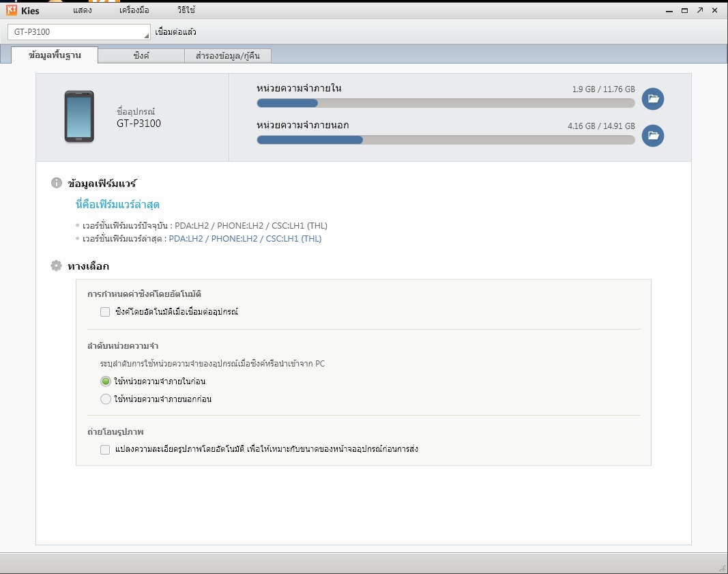Enable auto sync when device connects checkbox
The width and height of the screenshot is (728, 574).
(105, 312)
